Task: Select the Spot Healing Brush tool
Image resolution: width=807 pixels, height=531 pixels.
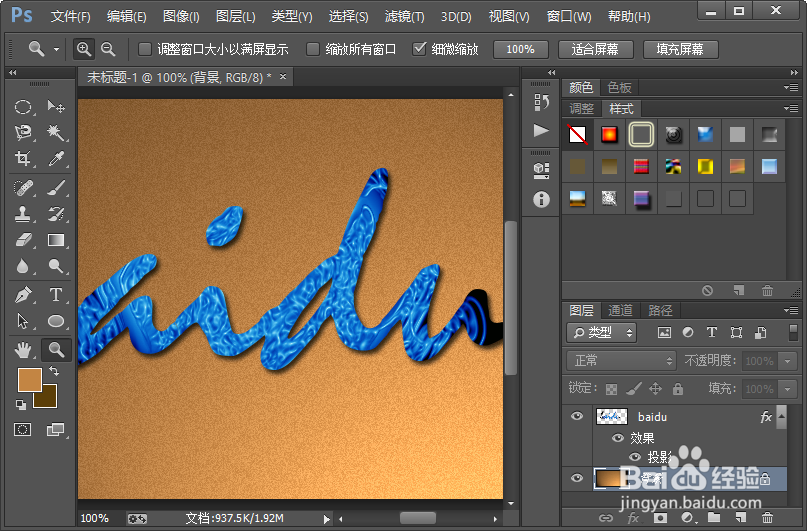Action: point(23,188)
